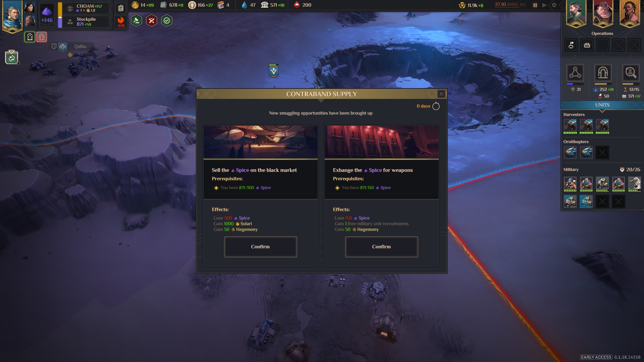Open the magnifier intel icon in side panel
The width and height of the screenshot is (644, 362).
point(631,73)
